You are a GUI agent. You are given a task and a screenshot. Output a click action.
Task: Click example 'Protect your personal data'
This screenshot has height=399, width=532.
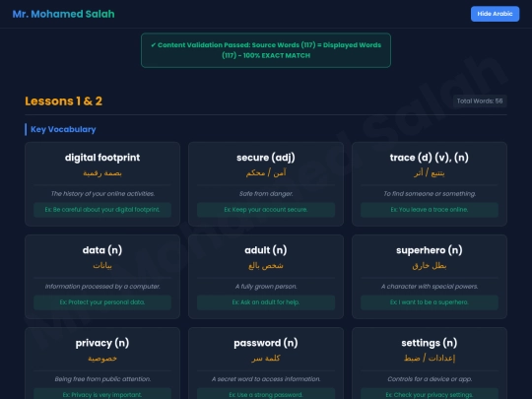click(102, 302)
